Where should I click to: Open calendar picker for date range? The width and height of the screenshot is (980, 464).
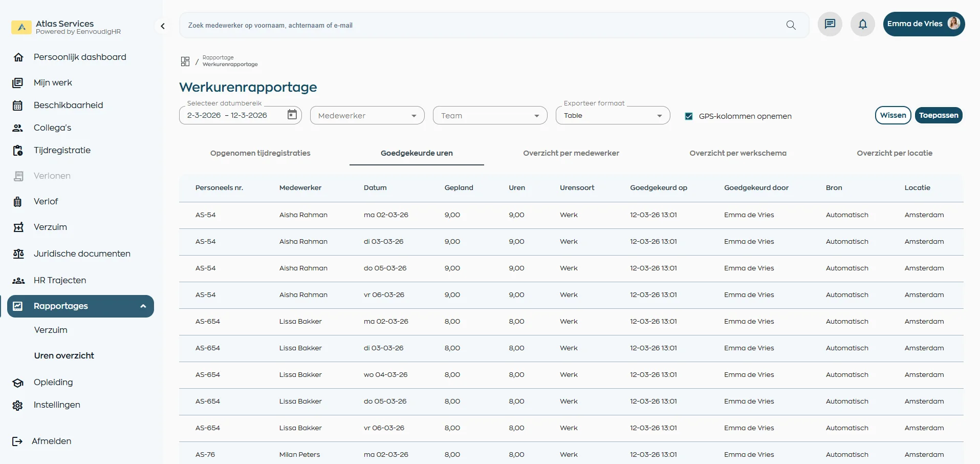tap(292, 115)
